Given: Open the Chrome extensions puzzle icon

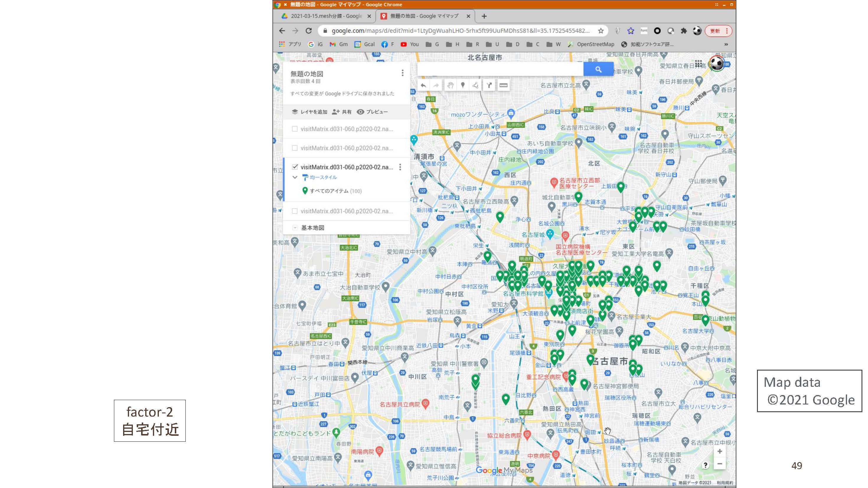Looking at the screenshot, I should [x=684, y=31].
